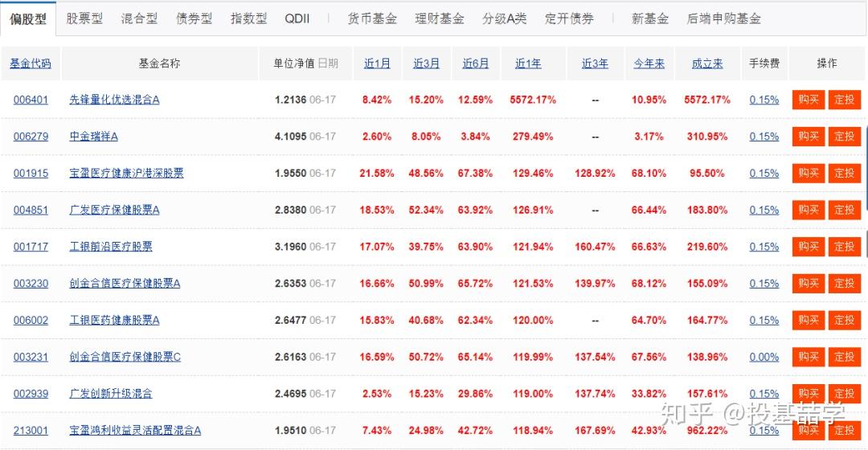Open 先锋量化优选混合A fund page
Screen dimensions: 868x450
(114, 100)
